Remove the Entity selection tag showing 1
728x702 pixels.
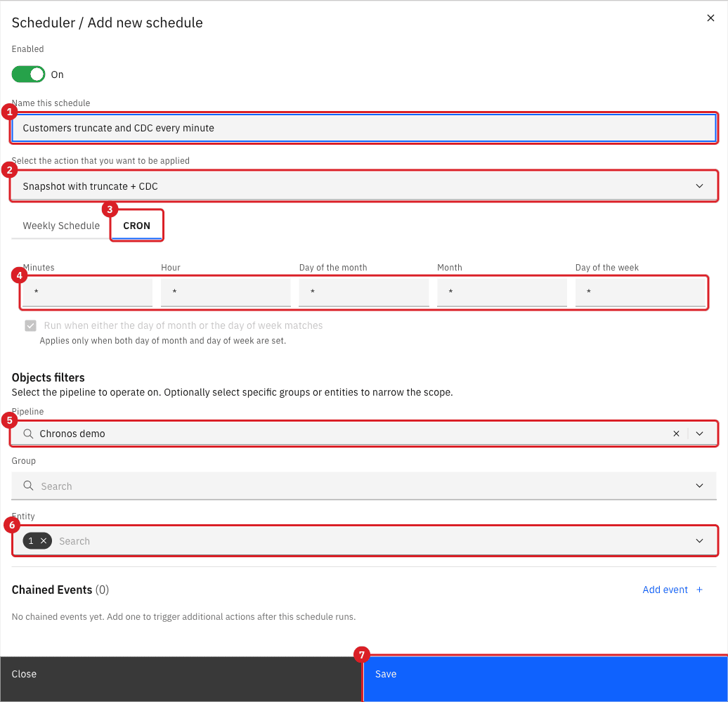tap(44, 541)
